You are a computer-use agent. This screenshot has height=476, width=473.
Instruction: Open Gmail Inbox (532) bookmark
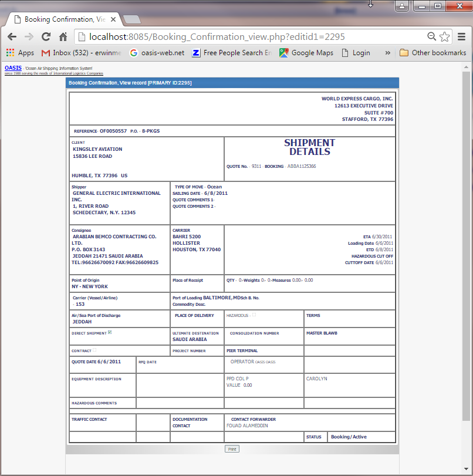click(82, 53)
